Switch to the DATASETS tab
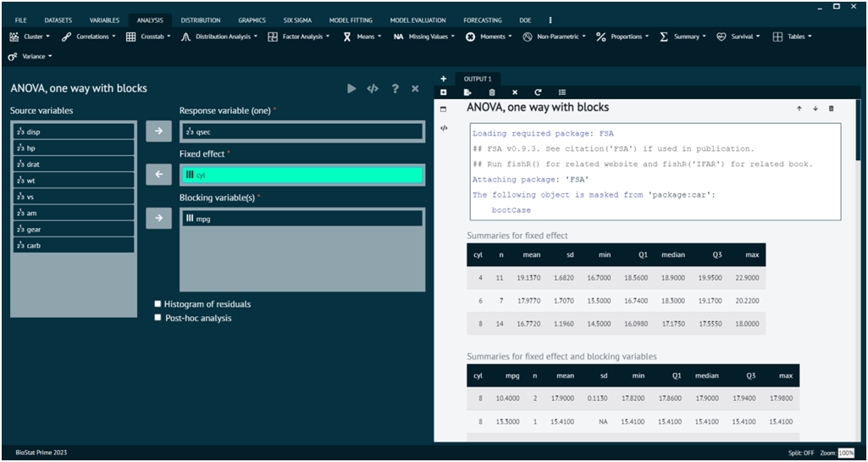 (x=58, y=20)
